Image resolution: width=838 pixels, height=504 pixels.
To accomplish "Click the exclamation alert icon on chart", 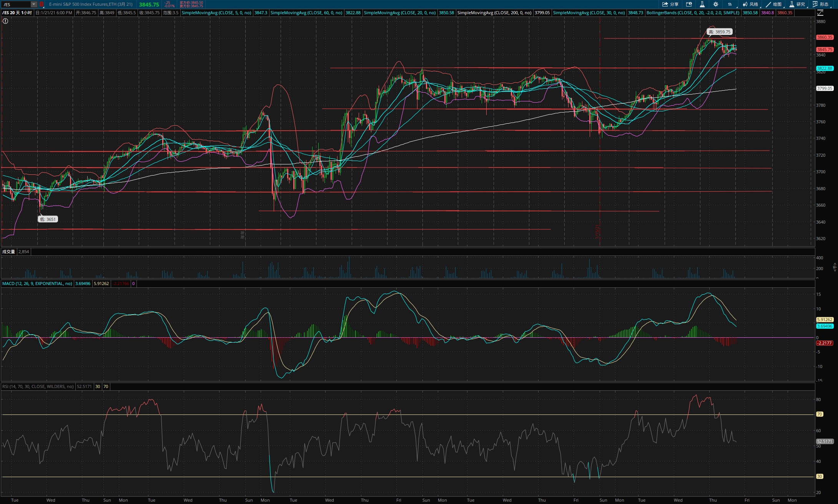I will 5,21.
